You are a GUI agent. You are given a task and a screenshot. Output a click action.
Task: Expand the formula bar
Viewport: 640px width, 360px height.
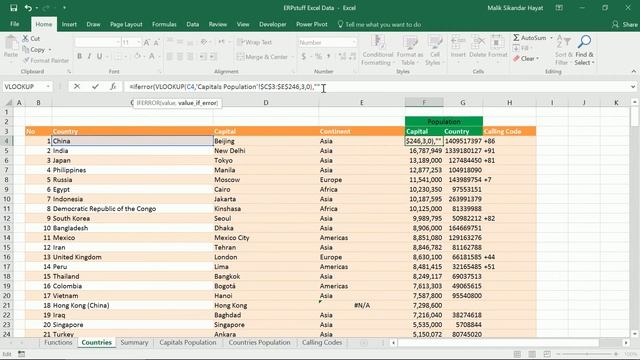click(633, 87)
